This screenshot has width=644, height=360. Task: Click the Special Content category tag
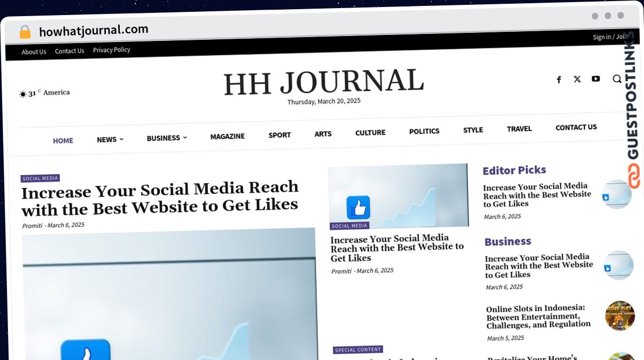pyautogui.click(x=358, y=350)
